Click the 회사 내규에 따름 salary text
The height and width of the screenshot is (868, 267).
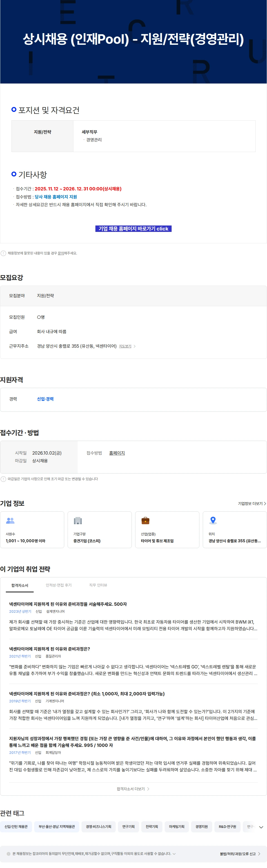pos(51,332)
